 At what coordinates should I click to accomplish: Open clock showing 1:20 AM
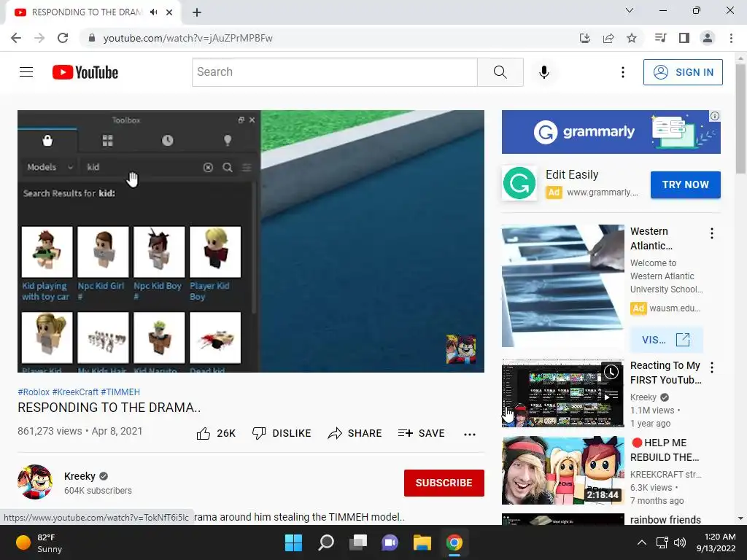click(716, 542)
